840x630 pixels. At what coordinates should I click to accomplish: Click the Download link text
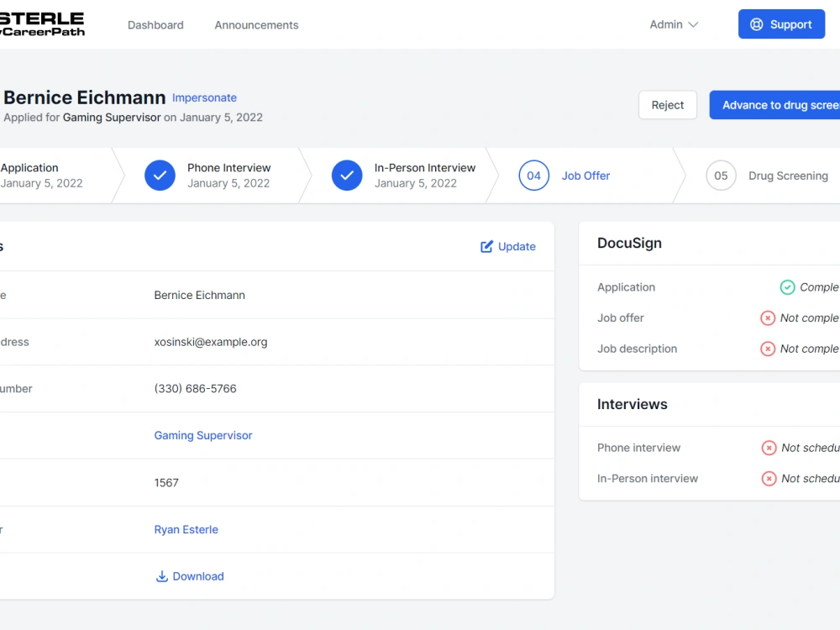(x=197, y=576)
